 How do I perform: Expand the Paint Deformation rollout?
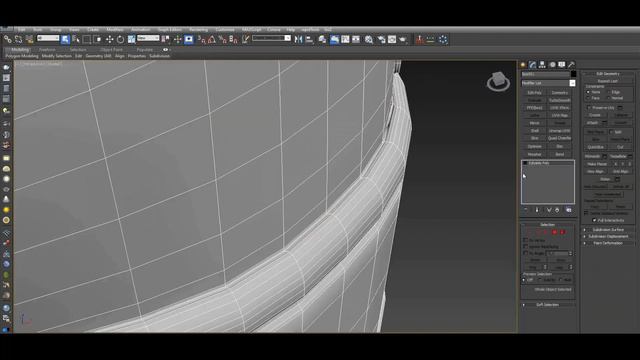[608, 243]
